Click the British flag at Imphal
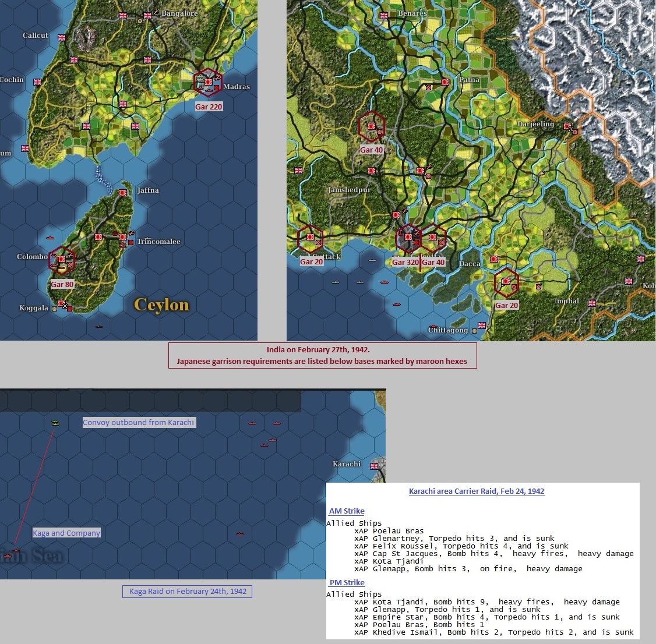Viewport: 656px width, 644px height. click(x=591, y=303)
